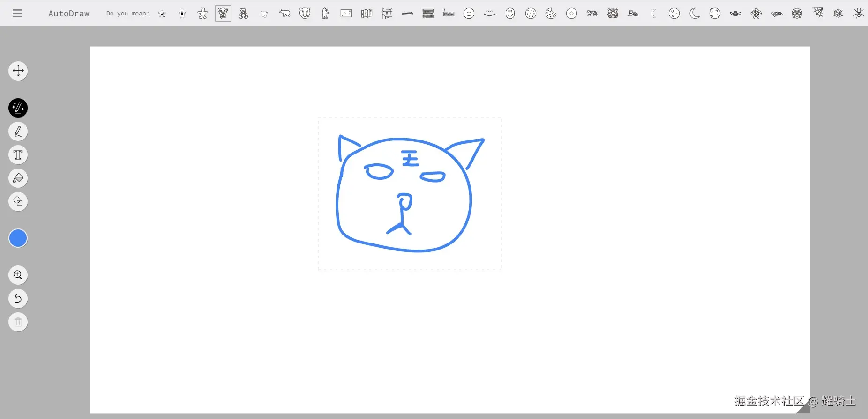
Task: Choose the Type text tool
Action: click(x=18, y=155)
